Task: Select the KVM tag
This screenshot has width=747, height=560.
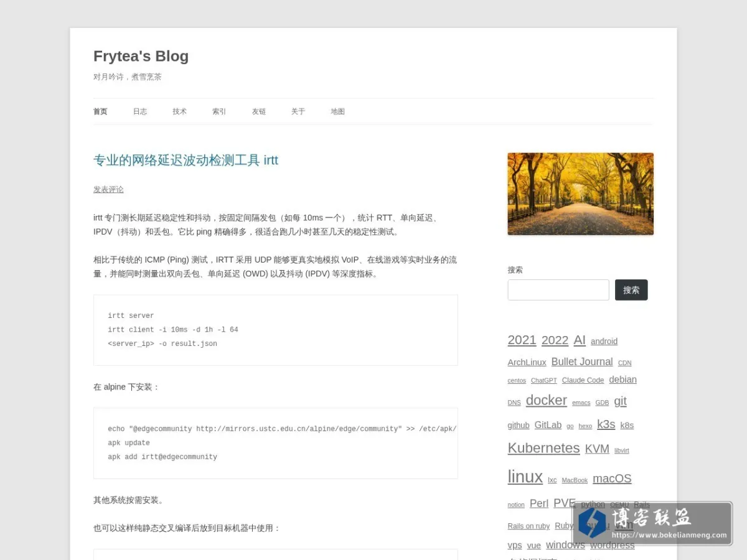Action: [x=597, y=449]
